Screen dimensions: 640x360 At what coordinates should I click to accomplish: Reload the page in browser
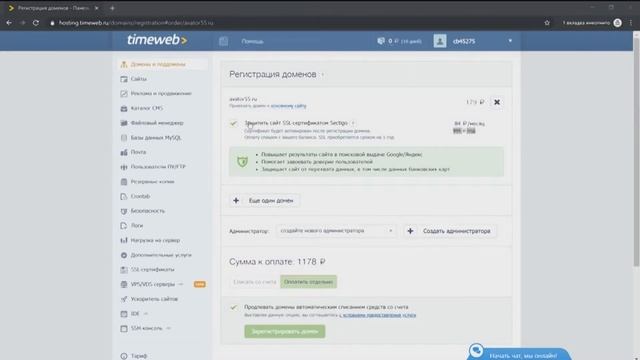(36, 23)
